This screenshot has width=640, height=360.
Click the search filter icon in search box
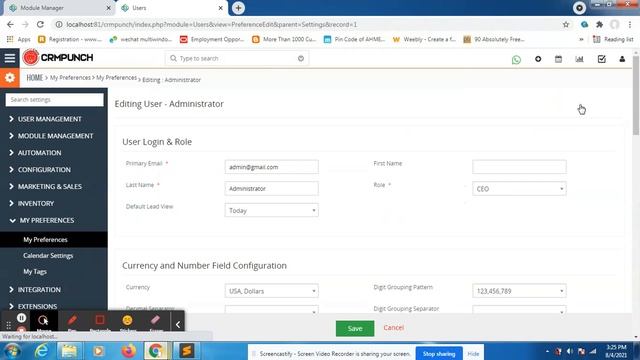pyautogui.click(x=301, y=58)
